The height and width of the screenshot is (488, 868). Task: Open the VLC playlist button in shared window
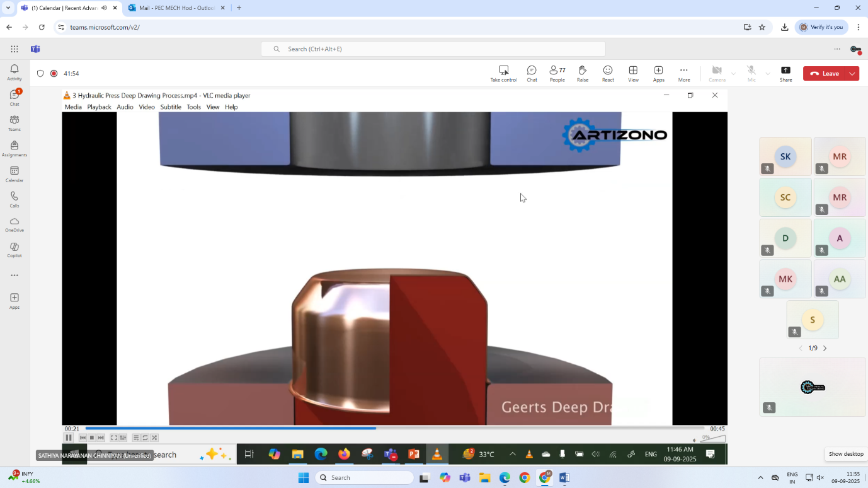[136, 438]
